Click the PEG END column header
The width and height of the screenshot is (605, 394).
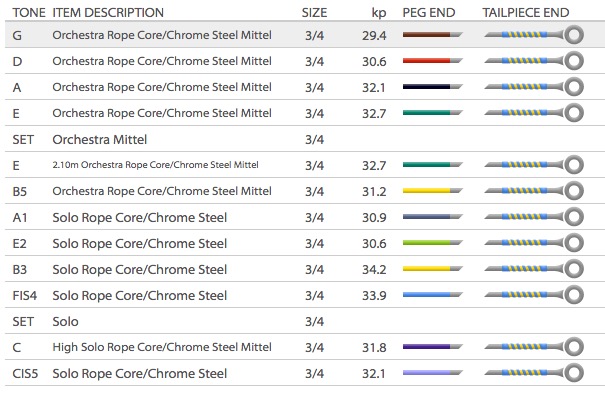(429, 13)
